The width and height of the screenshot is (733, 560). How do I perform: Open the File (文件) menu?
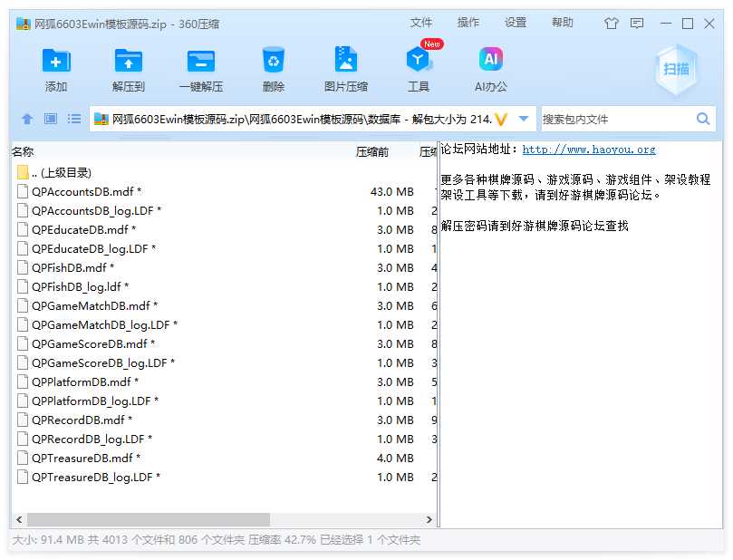pos(421,23)
